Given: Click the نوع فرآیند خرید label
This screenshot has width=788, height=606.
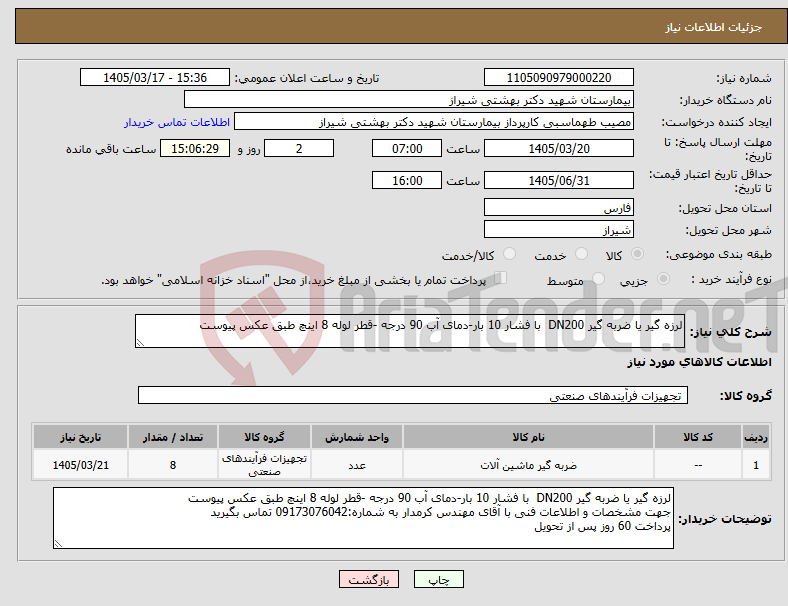Looking at the screenshot, I should 731,279.
